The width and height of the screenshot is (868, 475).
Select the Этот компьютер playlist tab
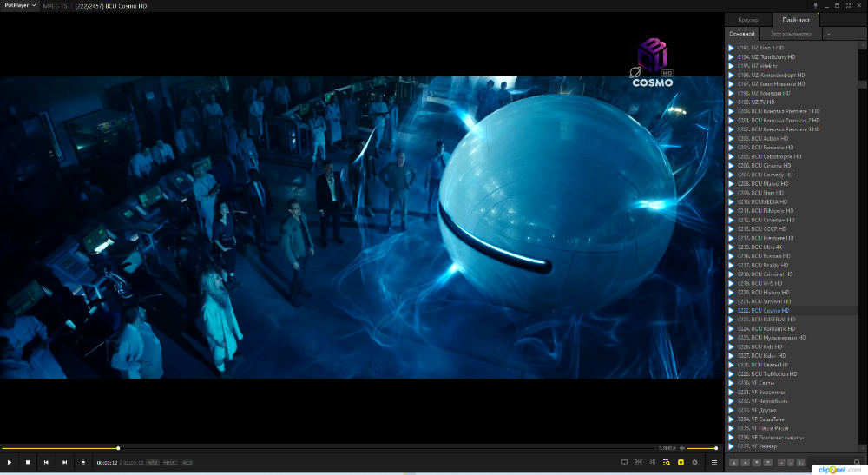pos(791,34)
